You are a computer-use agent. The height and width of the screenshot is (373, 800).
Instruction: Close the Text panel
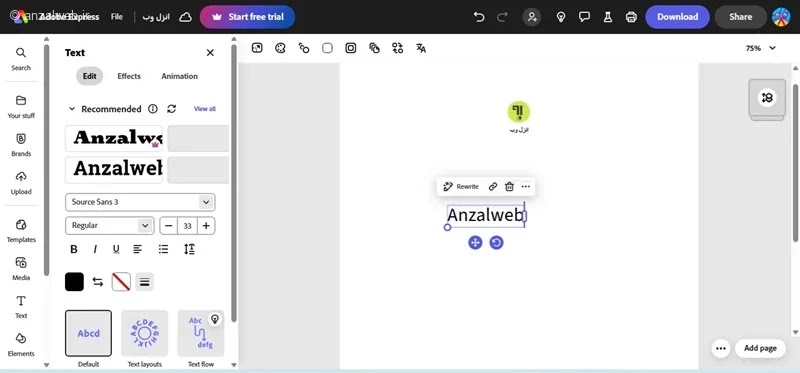coord(210,53)
